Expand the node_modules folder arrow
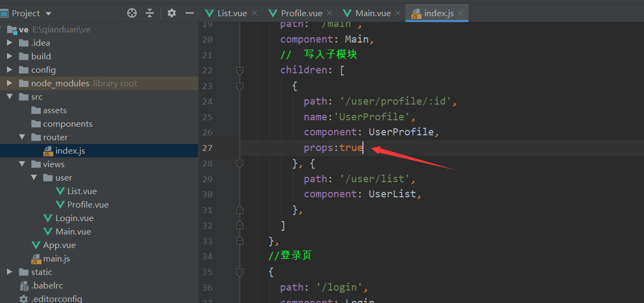Screen dimensions: 644x303 (10, 84)
